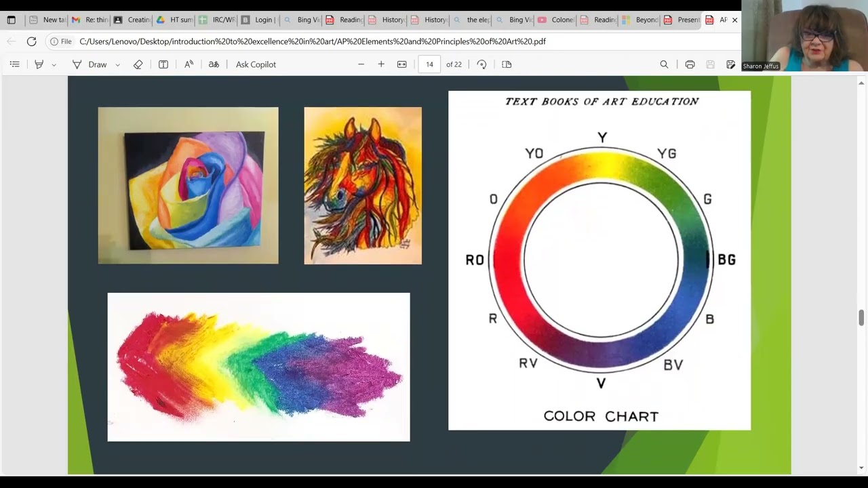Select the PDF file address bar
Image resolution: width=868 pixels, height=488 pixels.
(312, 41)
